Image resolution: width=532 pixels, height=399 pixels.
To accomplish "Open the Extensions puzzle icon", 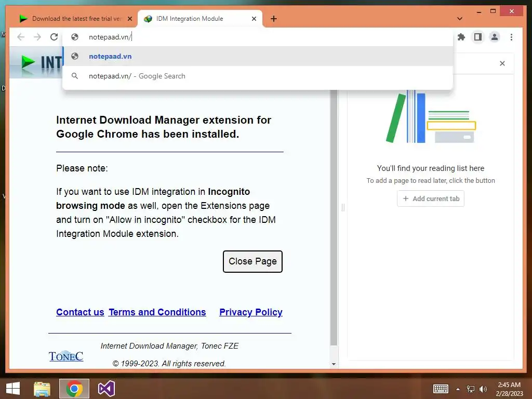I will click(461, 37).
